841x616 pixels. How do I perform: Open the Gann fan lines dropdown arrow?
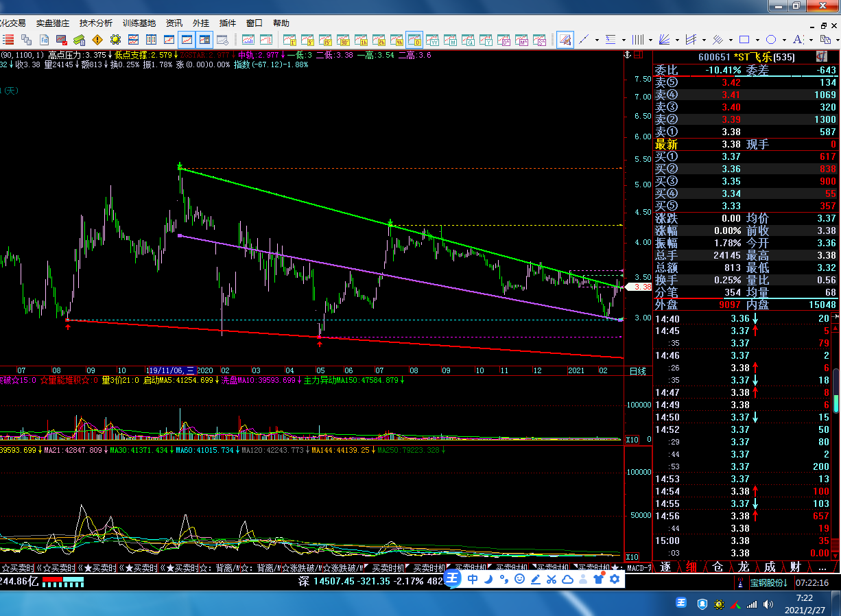point(677,40)
